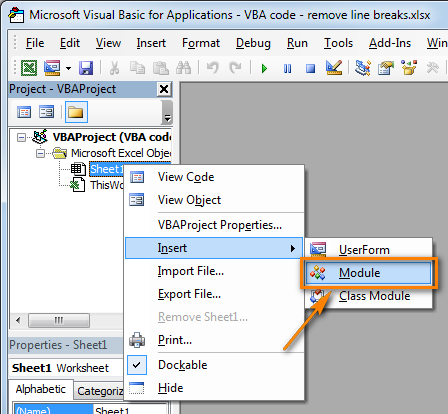Viewport: 448px width, 414px height.
Task: Open VBAProject Properties... context entry
Action: 214,225
